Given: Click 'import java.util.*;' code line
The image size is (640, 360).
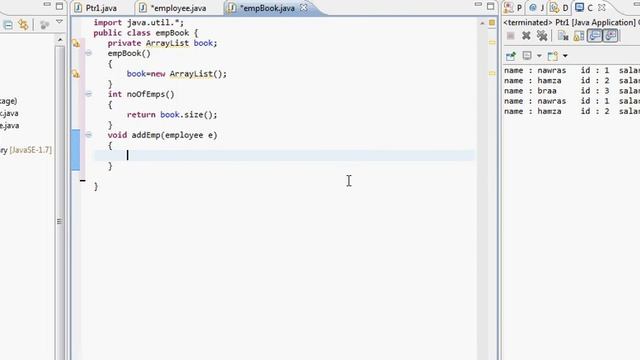Looking at the screenshot, I should [139, 23].
